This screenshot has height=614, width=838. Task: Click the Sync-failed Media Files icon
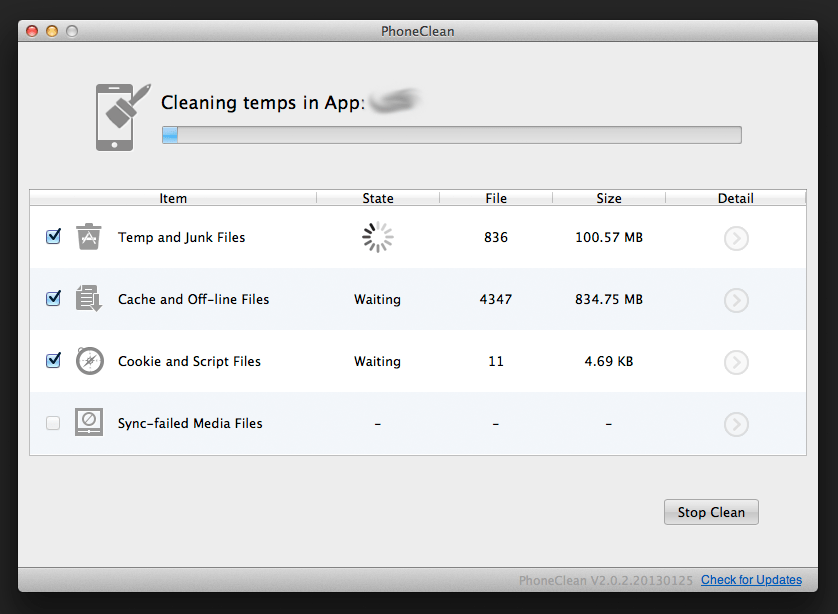coord(89,422)
